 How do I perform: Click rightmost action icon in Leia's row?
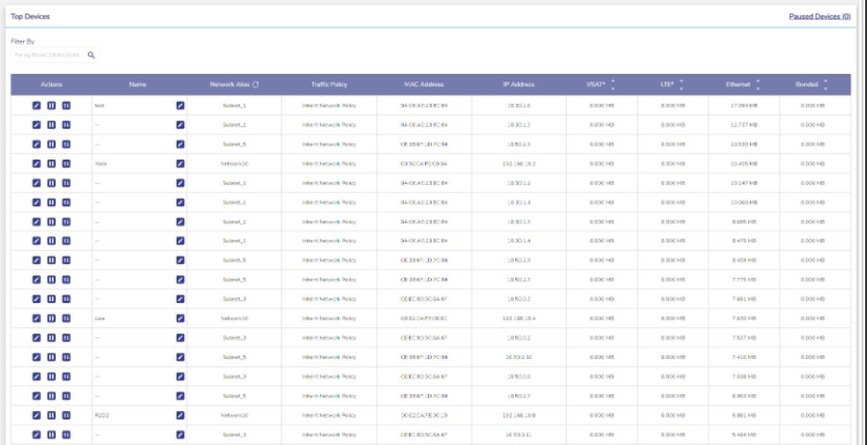[66, 318]
